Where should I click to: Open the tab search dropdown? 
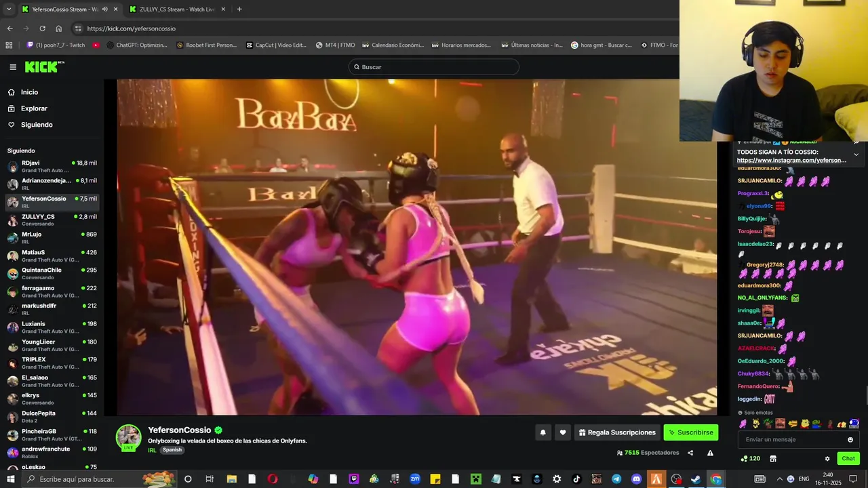[x=9, y=9]
